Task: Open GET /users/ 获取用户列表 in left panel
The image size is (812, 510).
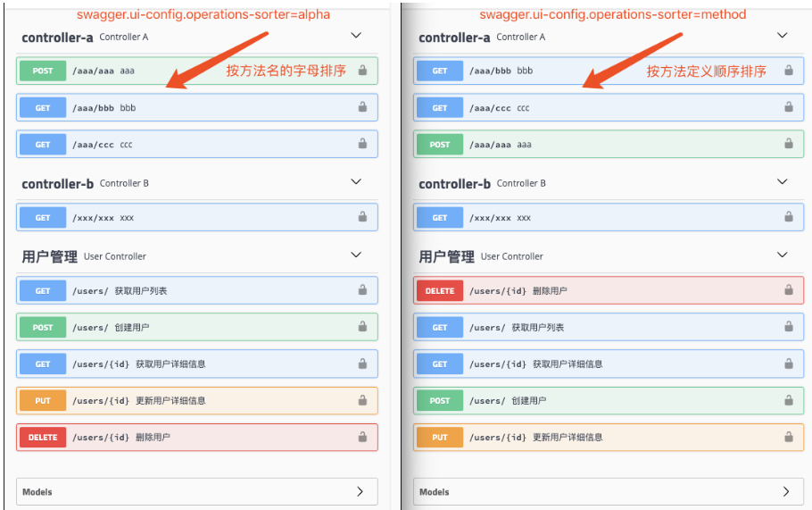Action: point(197,290)
